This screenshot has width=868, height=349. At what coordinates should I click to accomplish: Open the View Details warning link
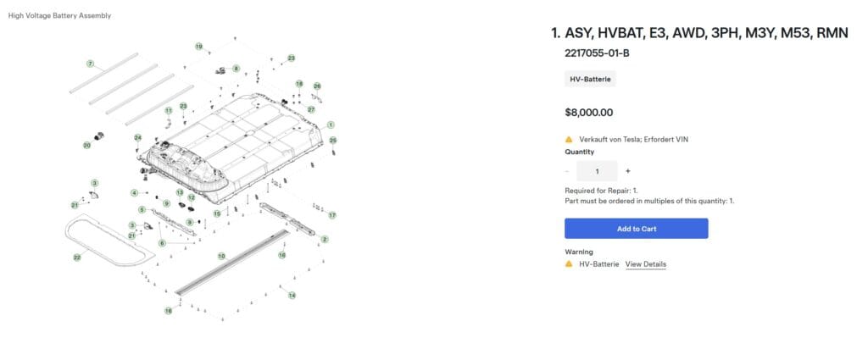pos(645,264)
